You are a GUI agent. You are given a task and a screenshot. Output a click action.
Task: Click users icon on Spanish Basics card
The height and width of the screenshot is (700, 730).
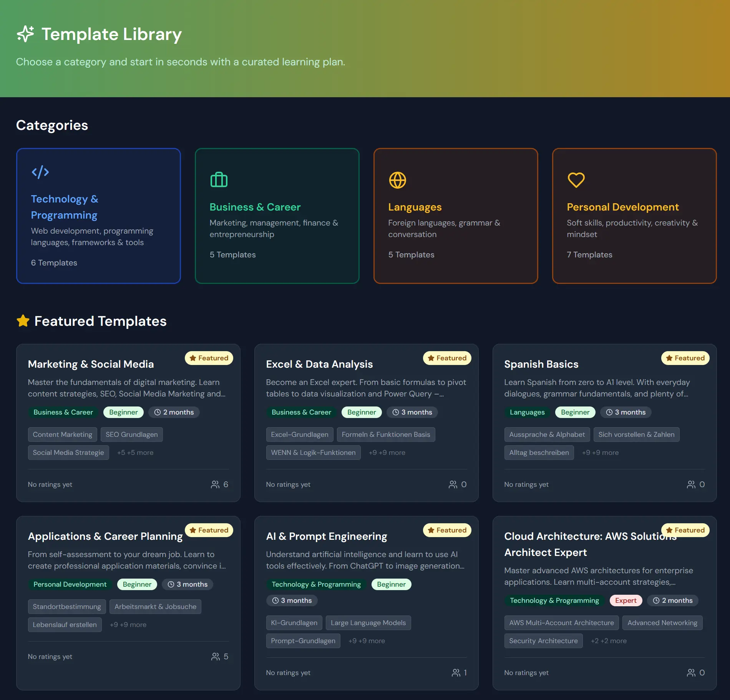(x=691, y=484)
